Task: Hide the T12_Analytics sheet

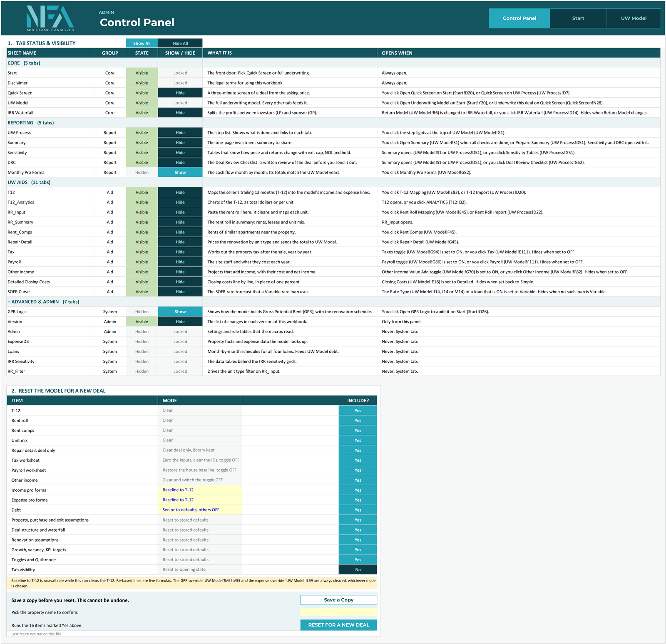Action: (180, 202)
